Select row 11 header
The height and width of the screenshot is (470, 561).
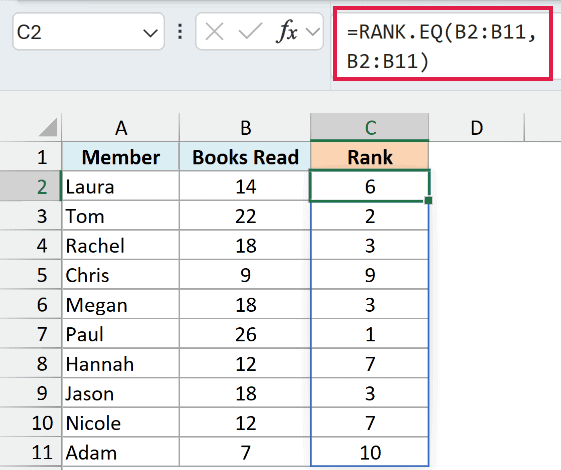31,452
